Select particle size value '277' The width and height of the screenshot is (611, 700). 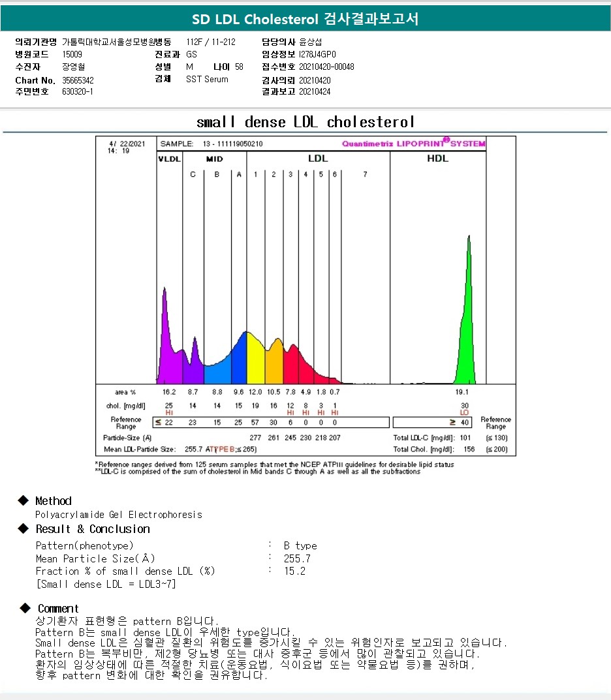pos(255,438)
